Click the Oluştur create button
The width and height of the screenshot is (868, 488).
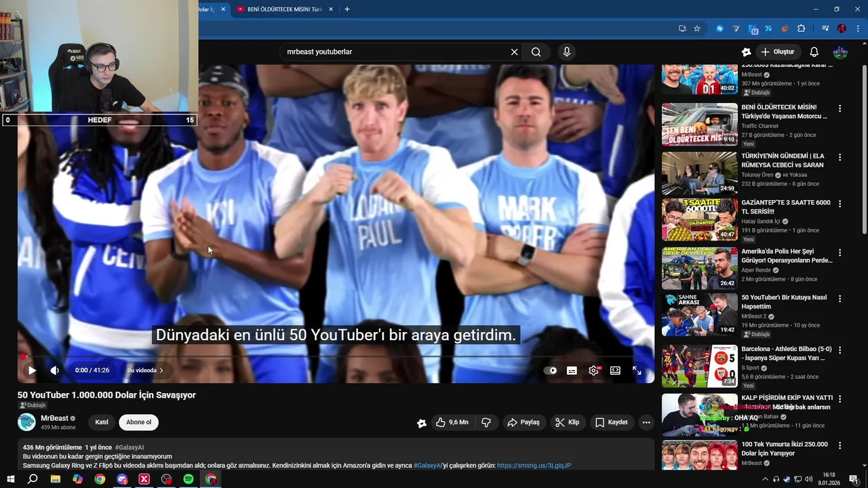point(778,52)
